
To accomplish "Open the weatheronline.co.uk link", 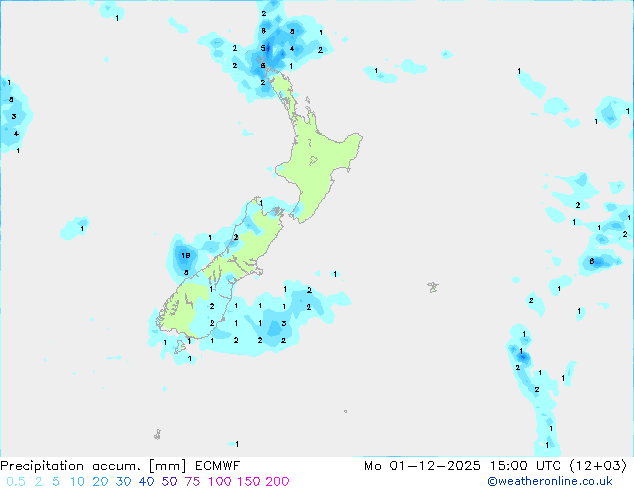I will (x=550, y=482).
